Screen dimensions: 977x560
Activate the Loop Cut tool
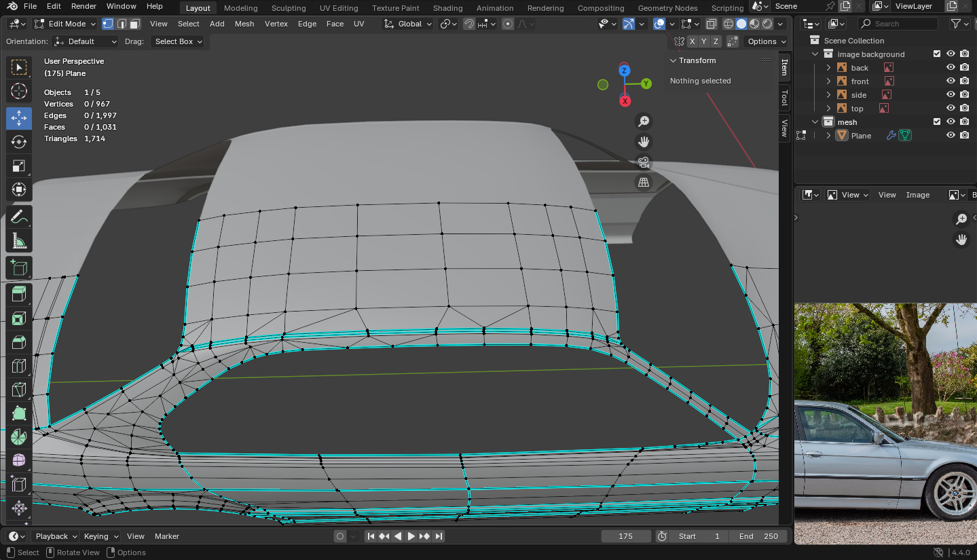(19, 367)
